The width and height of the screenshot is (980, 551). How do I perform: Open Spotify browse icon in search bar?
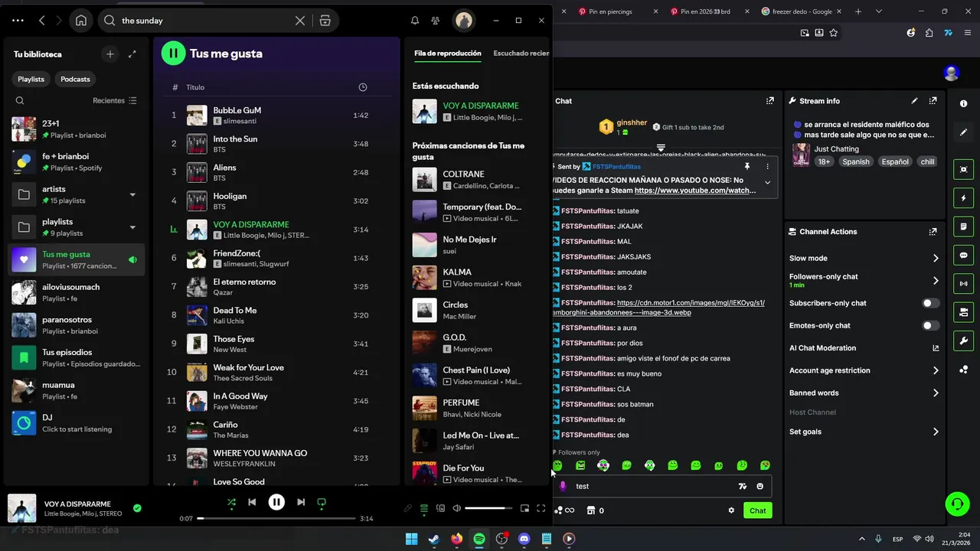325,21
